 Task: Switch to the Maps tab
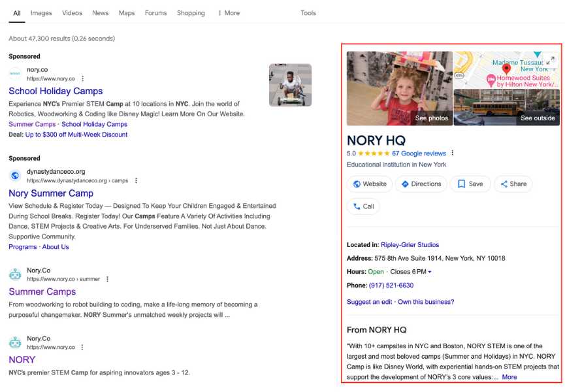pyautogui.click(x=127, y=13)
